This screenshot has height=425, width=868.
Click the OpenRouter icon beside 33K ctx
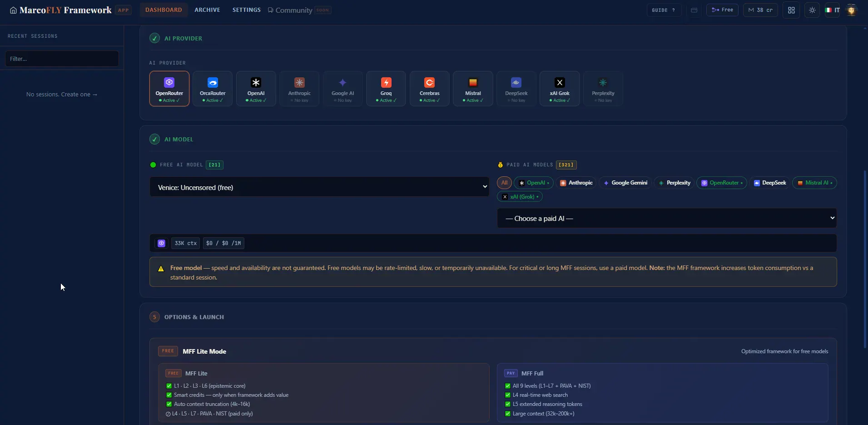tap(161, 243)
